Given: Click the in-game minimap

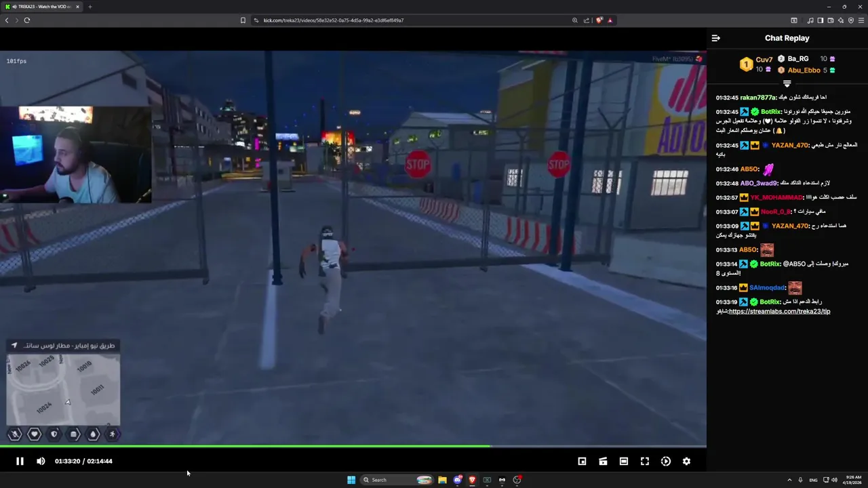Looking at the screenshot, I should click(x=63, y=390).
